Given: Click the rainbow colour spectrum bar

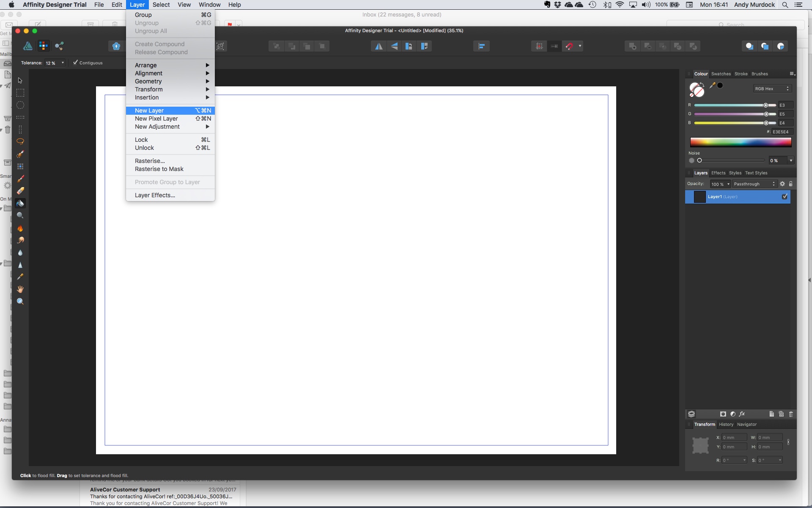Looking at the screenshot, I should click(741, 142).
